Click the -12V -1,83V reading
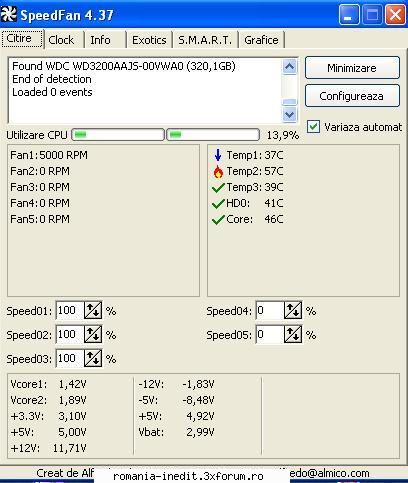Screen dimensions: 408x483 (x=176, y=384)
